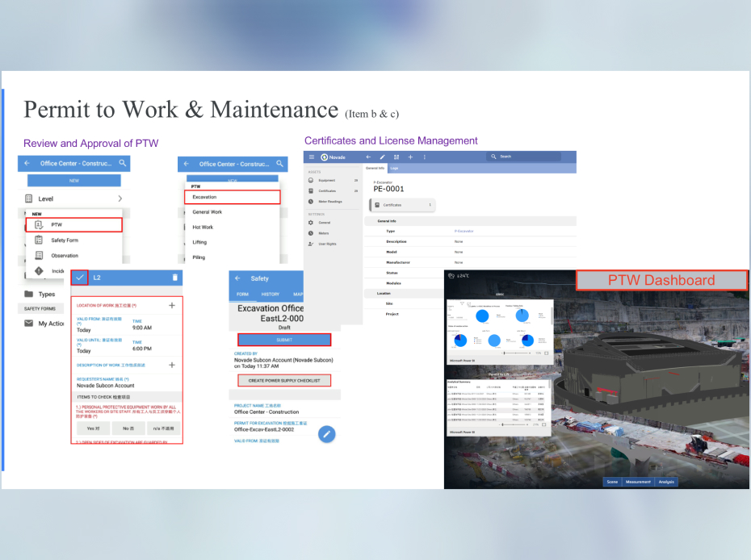This screenshot has height=560, width=751.
Task: Expand Description of Work with plus icon
Action: [171, 365]
